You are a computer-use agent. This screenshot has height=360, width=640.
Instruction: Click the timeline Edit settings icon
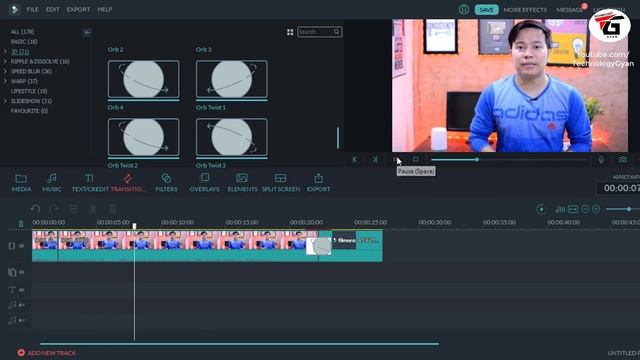[73, 209]
